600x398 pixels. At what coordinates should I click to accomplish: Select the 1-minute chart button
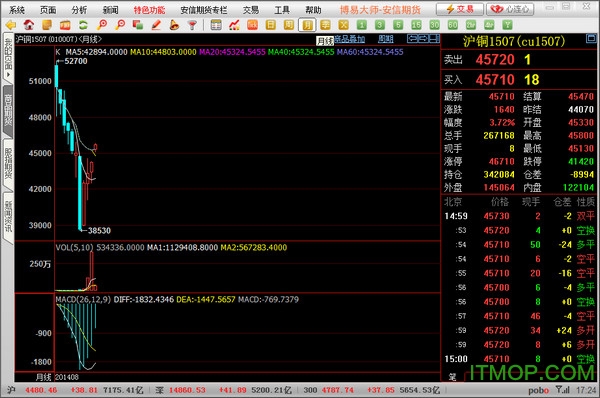coord(362,25)
